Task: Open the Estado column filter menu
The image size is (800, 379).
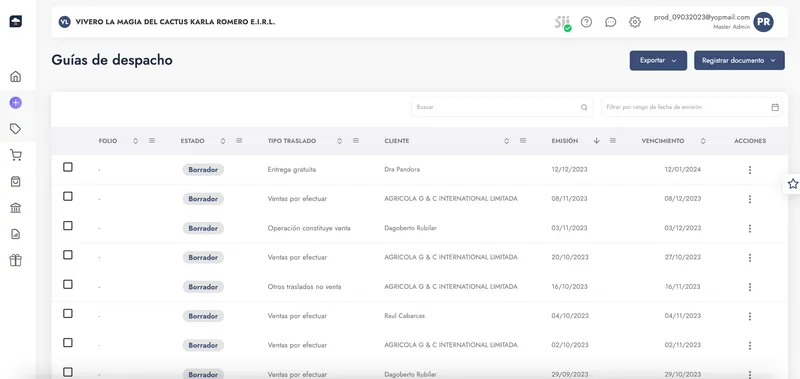Action: click(x=239, y=141)
